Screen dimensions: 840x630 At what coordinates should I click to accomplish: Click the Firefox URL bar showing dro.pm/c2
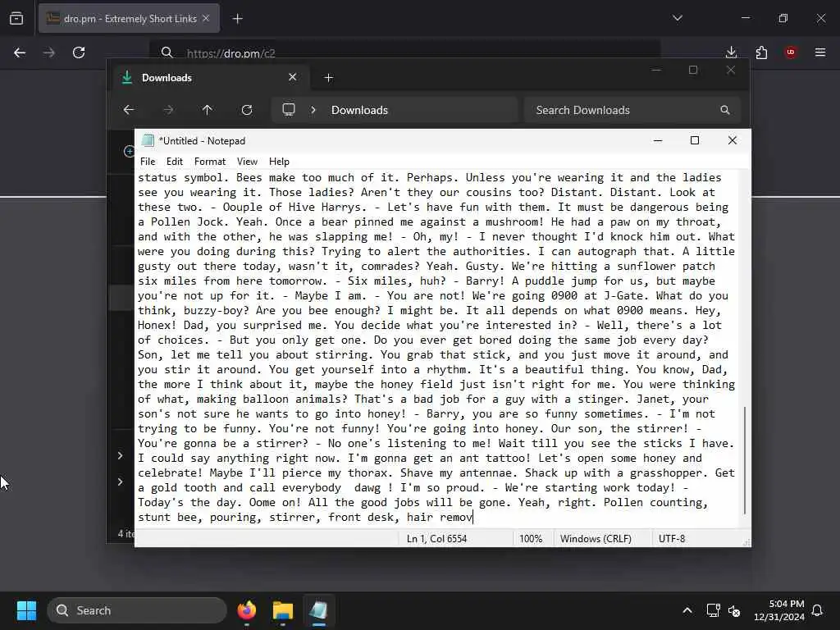404,52
